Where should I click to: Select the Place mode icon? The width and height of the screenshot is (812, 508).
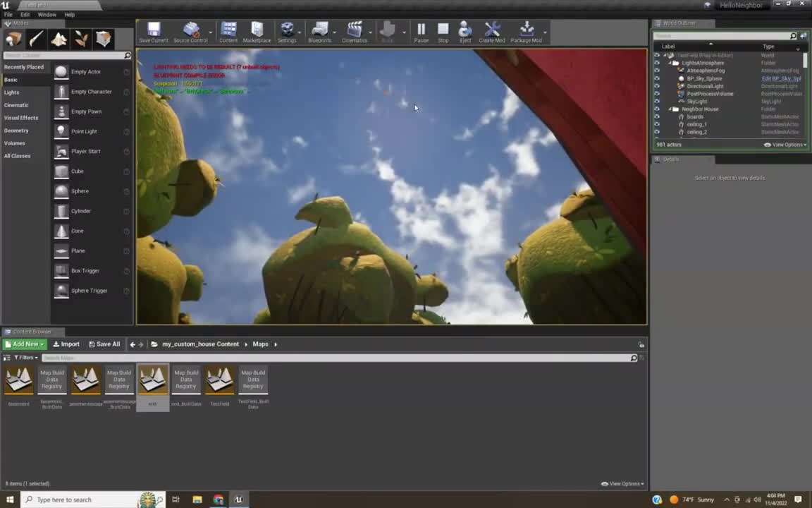[14, 39]
